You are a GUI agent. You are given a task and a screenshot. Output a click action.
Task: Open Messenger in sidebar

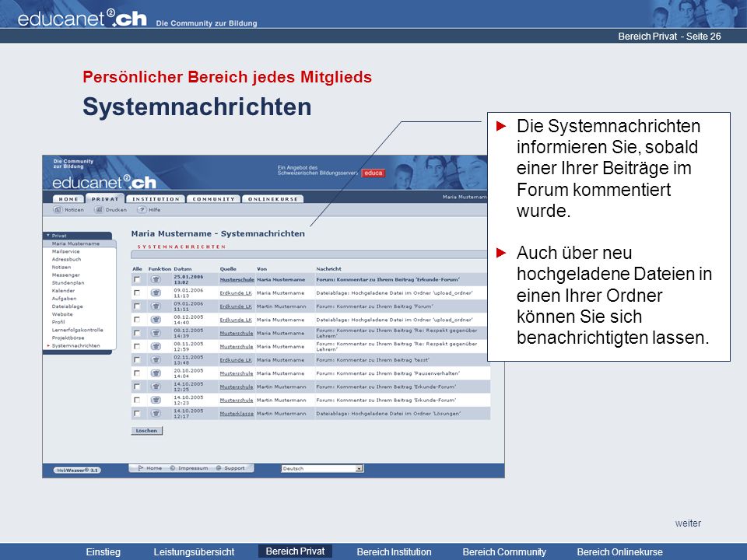click(x=65, y=275)
